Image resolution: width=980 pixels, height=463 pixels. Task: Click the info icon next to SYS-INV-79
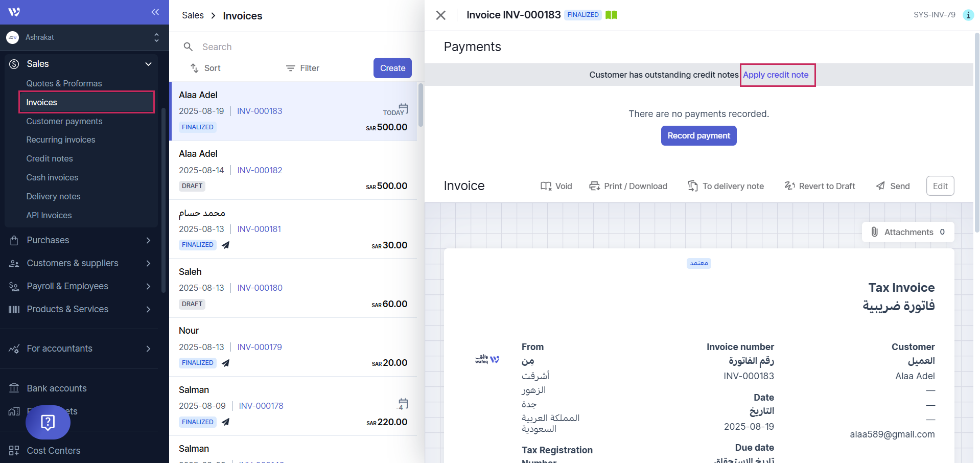click(x=968, y=15)
